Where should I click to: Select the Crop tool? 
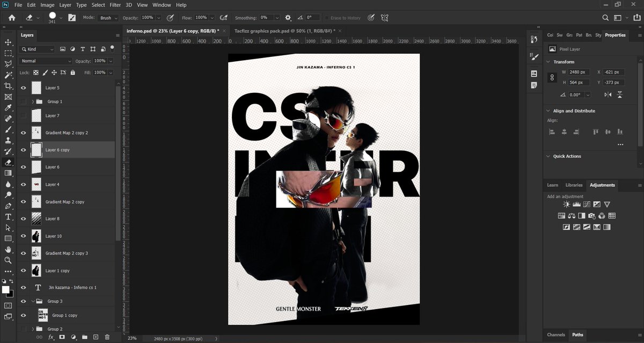pyautogui.click(x=8, y=86)
